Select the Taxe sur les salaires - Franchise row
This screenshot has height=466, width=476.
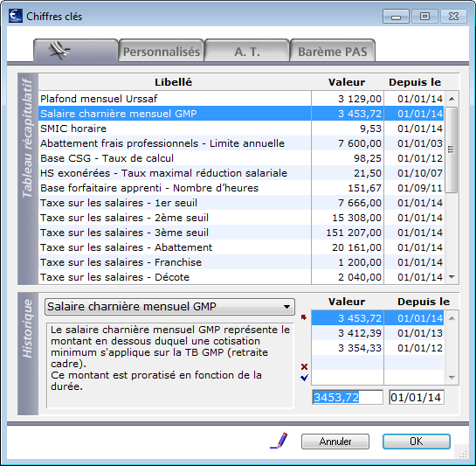241,262
